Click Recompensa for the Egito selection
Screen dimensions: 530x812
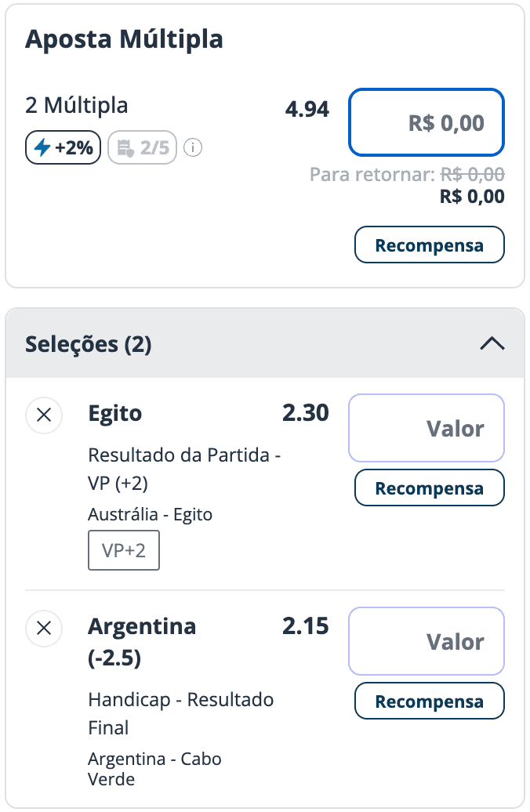[x=430, y=488]
